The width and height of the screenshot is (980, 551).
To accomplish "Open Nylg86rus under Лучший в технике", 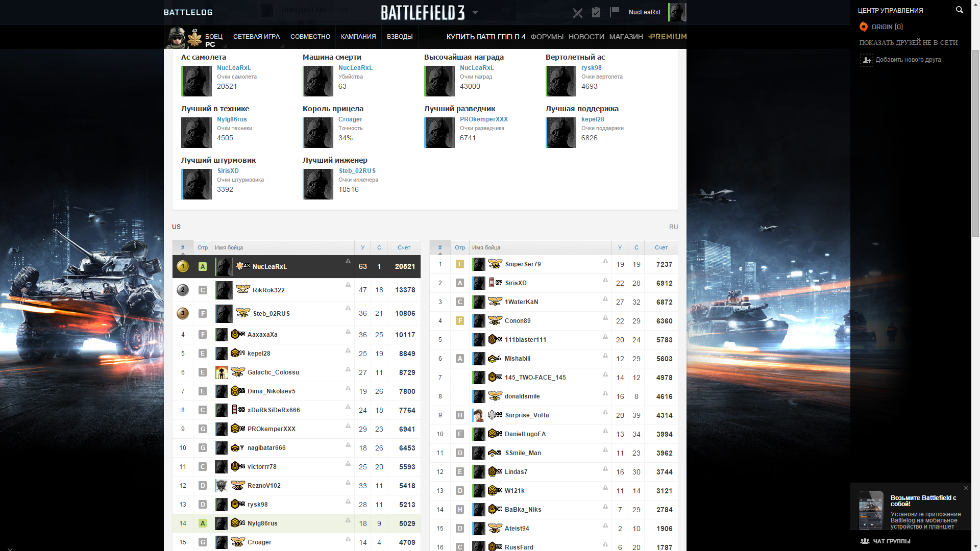I will 232,119.
